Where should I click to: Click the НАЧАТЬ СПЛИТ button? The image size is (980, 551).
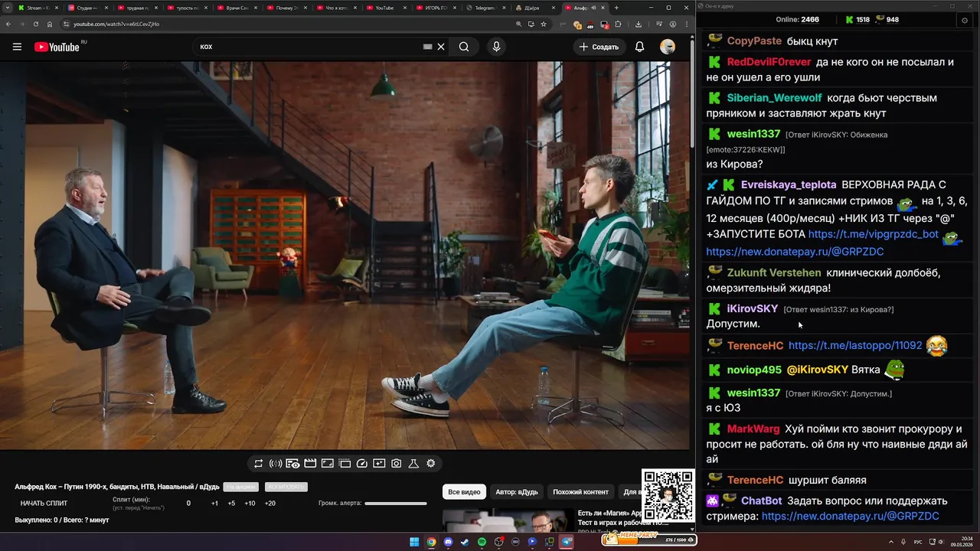click(44, 504)
